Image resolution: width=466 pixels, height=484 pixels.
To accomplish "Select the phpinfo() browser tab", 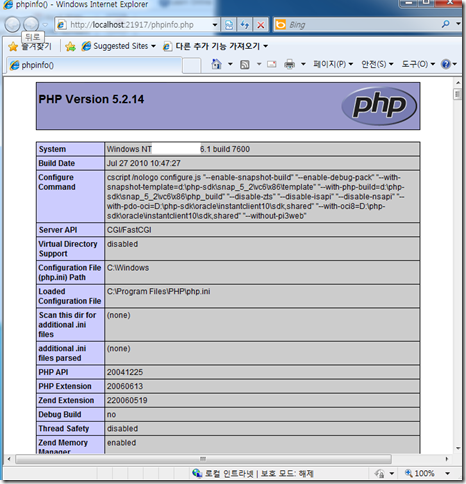I will point(94,65).
